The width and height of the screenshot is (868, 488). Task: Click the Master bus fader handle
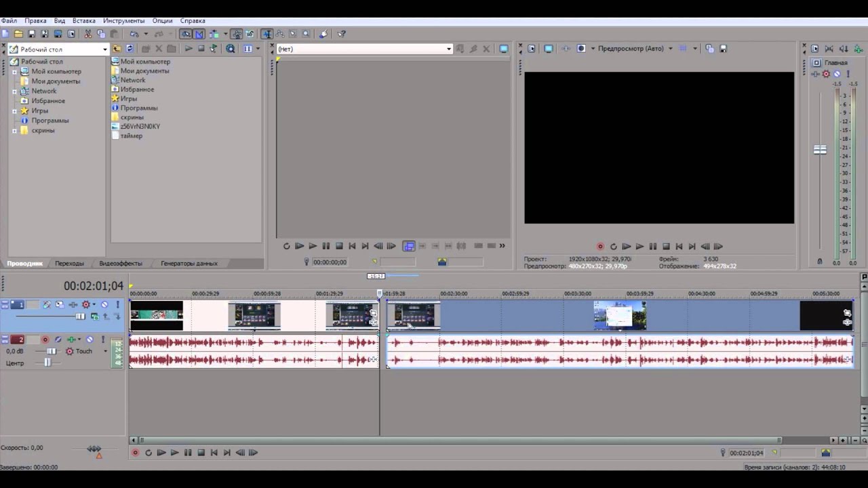click(820, 150)
